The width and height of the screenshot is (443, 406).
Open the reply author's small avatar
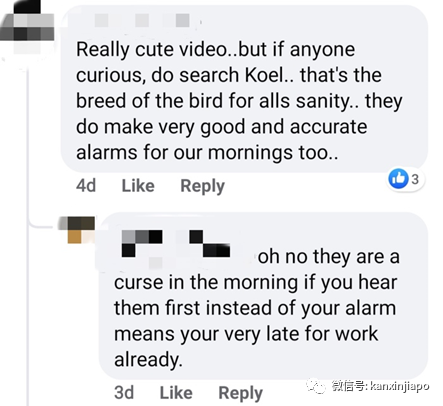76,230
